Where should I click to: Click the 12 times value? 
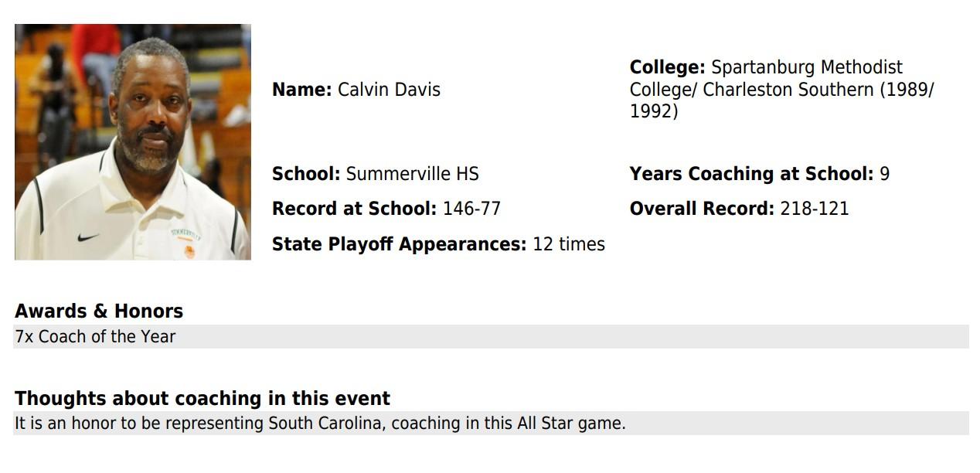click(x=569, y=244)
